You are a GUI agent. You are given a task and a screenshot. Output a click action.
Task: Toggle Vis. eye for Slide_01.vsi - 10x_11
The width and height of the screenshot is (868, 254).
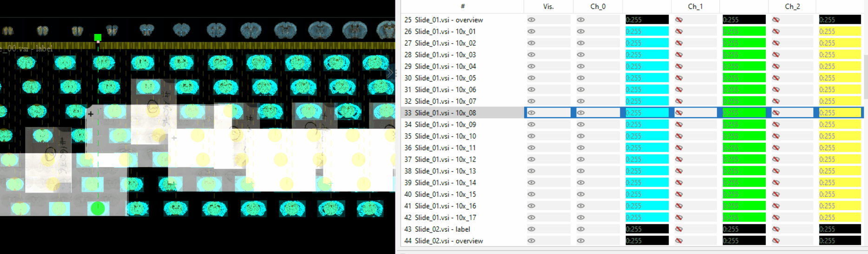[x=531, y=147]
